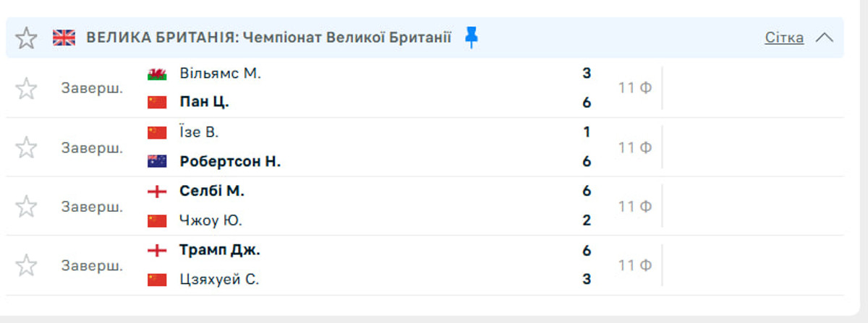Open player Пан Ц. match row

click(x=204, y=103)
